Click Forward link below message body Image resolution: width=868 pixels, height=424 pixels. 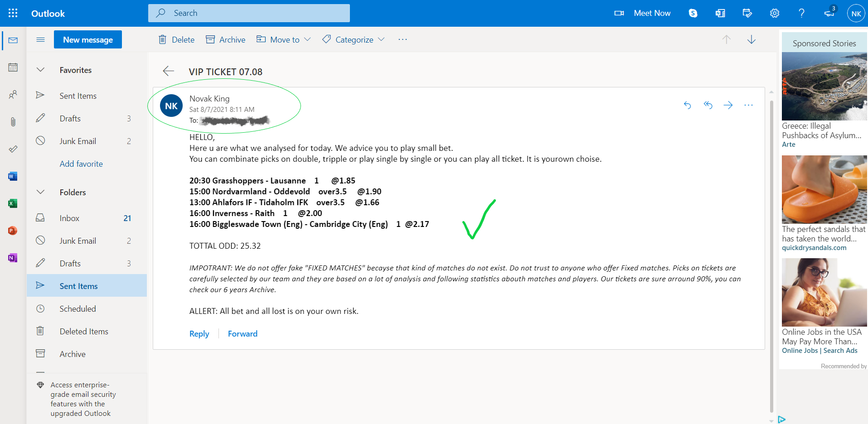[242, 334]
